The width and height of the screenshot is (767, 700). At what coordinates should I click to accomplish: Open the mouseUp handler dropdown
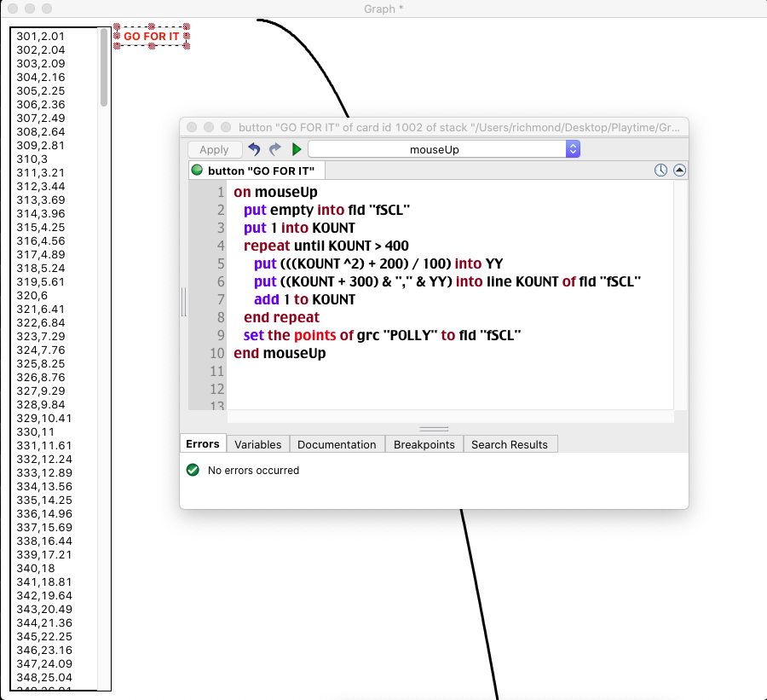click(443, 149)
